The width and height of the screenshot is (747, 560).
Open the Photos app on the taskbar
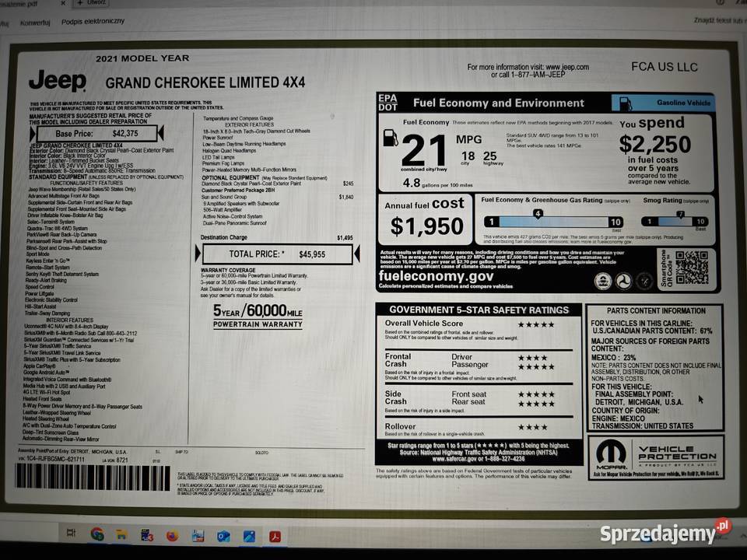tap(249, 537)
